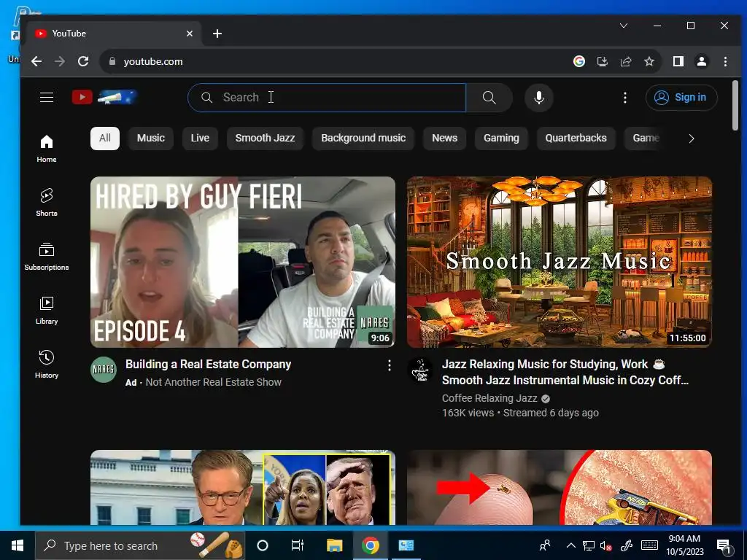Click the Coffee Relaxing Jazz channel avatar
Image resolution: width=747 pixels, height=560 pixels.
421,370
